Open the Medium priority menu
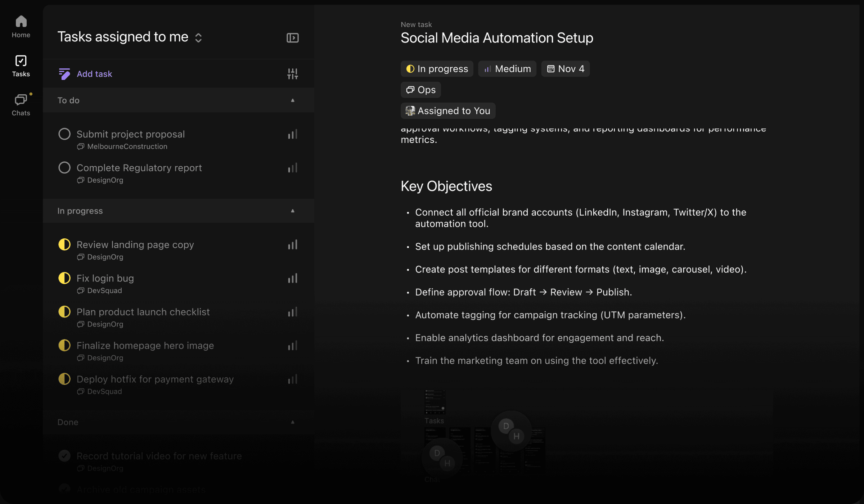The image size is (864, 504). (x=507, y=68)
